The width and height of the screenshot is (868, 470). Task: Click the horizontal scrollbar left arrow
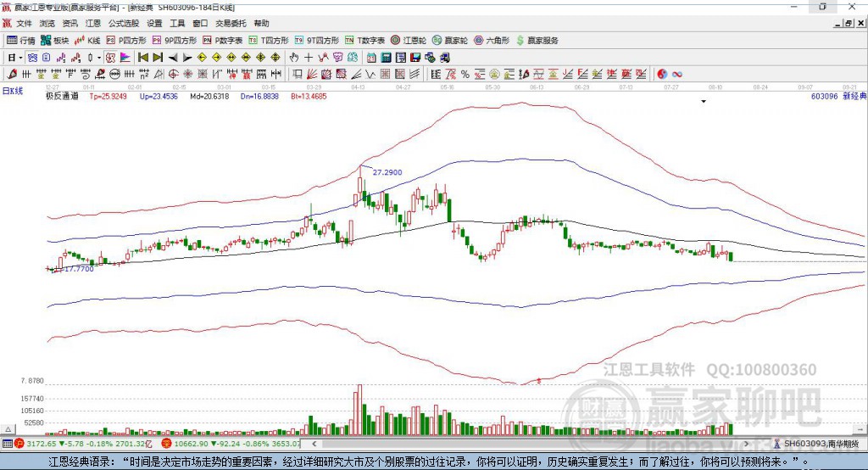314,444
